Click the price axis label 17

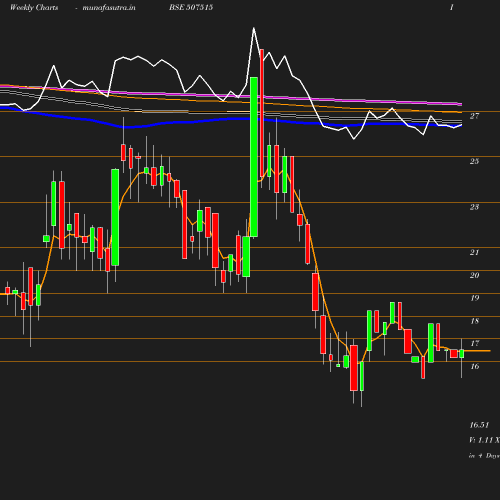[x=474, y=343]
